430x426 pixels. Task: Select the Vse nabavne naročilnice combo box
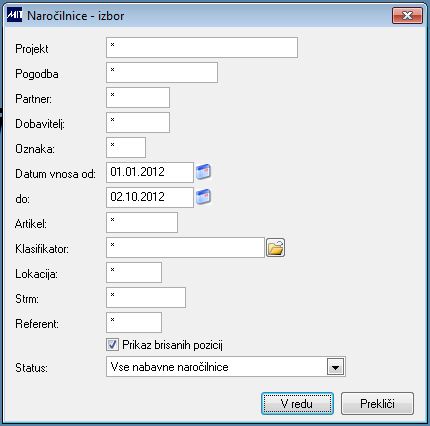click(226, 367)
